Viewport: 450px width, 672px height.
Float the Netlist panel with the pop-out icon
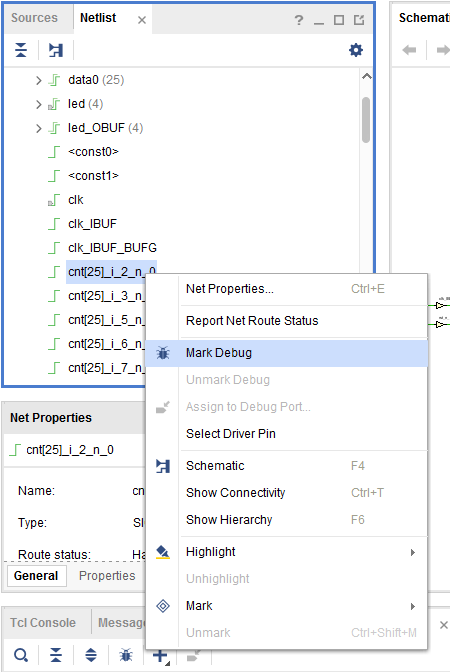(359, 20)
